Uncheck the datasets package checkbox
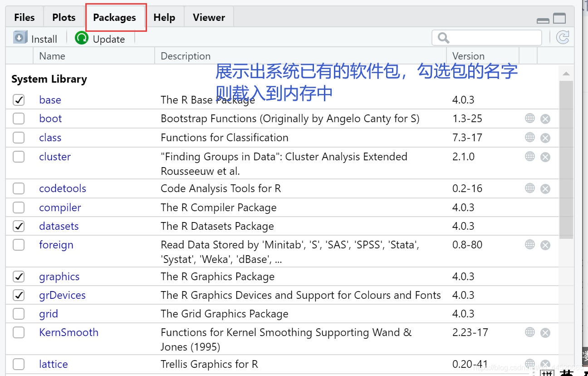Image resolution: width=588 pixels, height=376 pixels. [x=19, y=226]
